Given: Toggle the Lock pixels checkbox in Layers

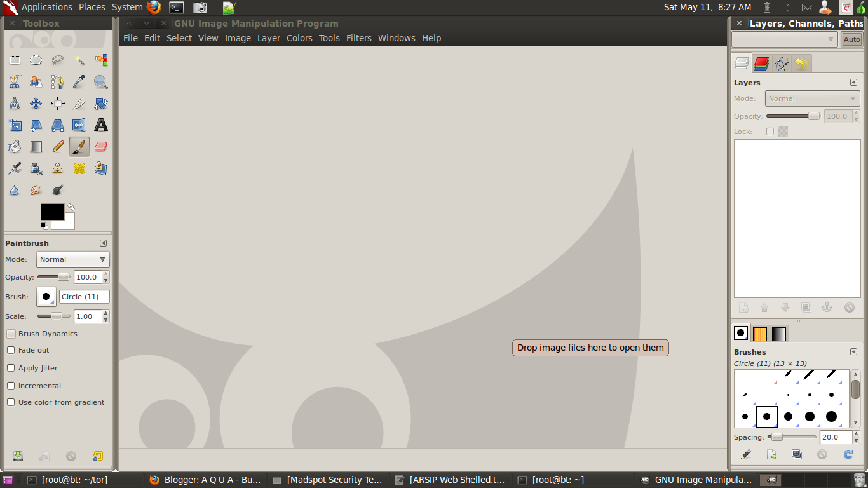Looking at the screenshot, I should coord(770,132).
